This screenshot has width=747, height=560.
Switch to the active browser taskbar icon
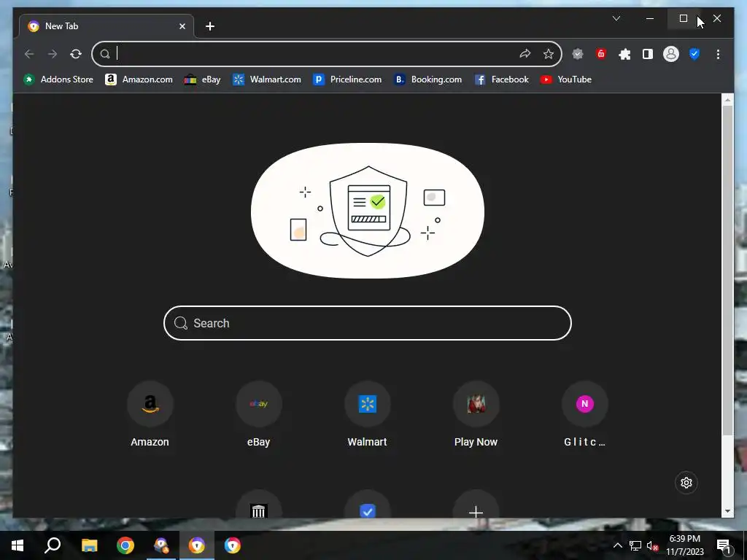(x=197, y=545)
